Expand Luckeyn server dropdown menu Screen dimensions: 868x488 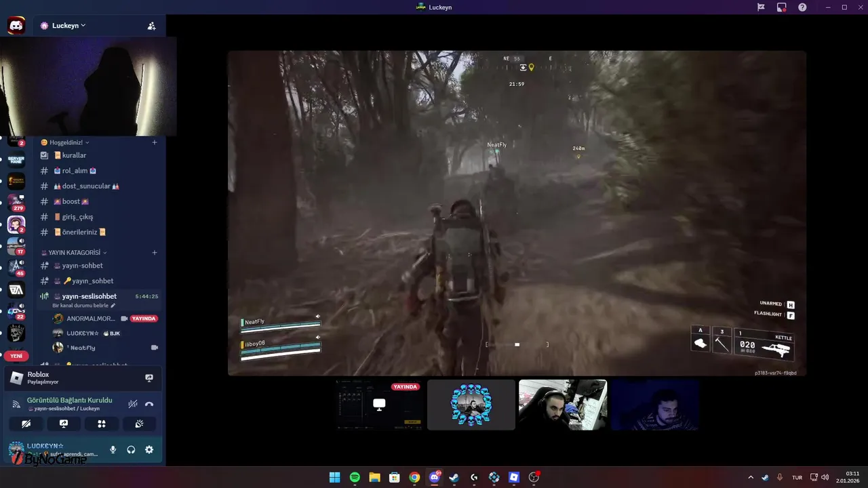63,26
